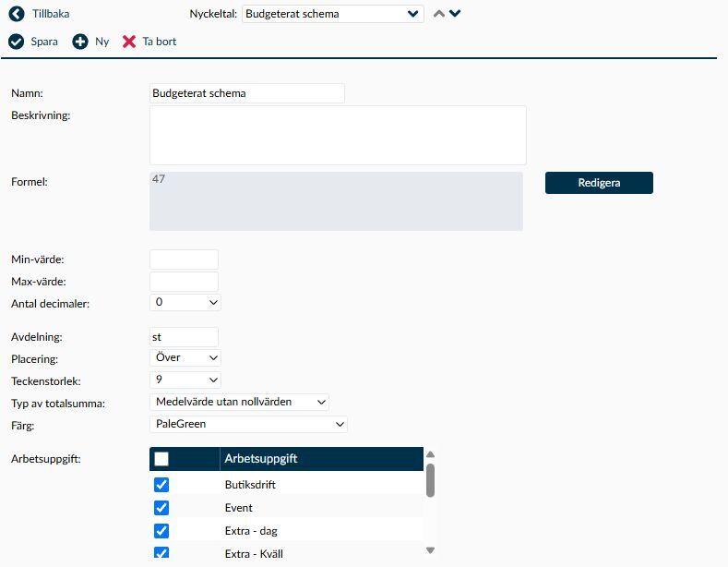The width and height of the screenshot is (728, 567).
Task: Click the Ta bort label
Action: click(160, 42)
